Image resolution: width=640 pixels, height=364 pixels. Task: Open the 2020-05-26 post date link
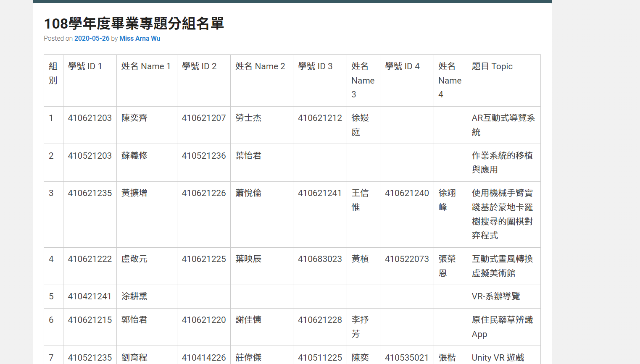(92, 38)
